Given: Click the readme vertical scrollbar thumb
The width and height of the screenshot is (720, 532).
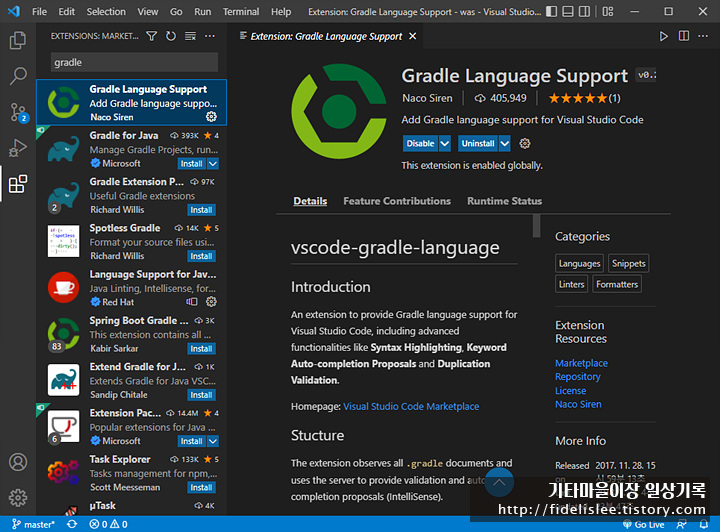Looking at the screenshot, I should point(536,226).
